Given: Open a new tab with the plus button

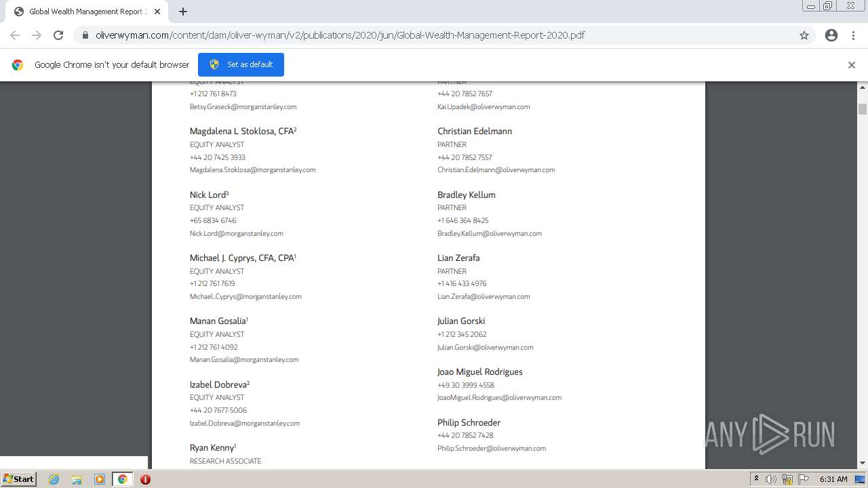Looking at the screenshot, I should (183, 12).
